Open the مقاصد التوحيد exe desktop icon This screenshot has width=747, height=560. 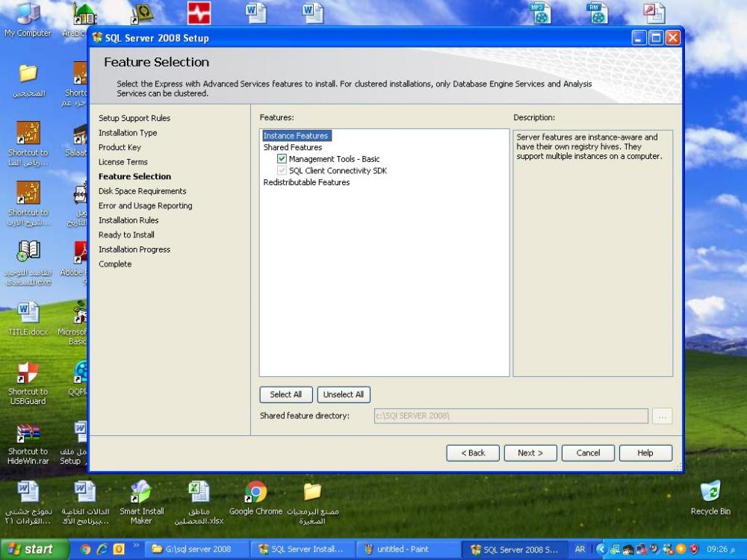pyautogui.click(x=28, y=263)
